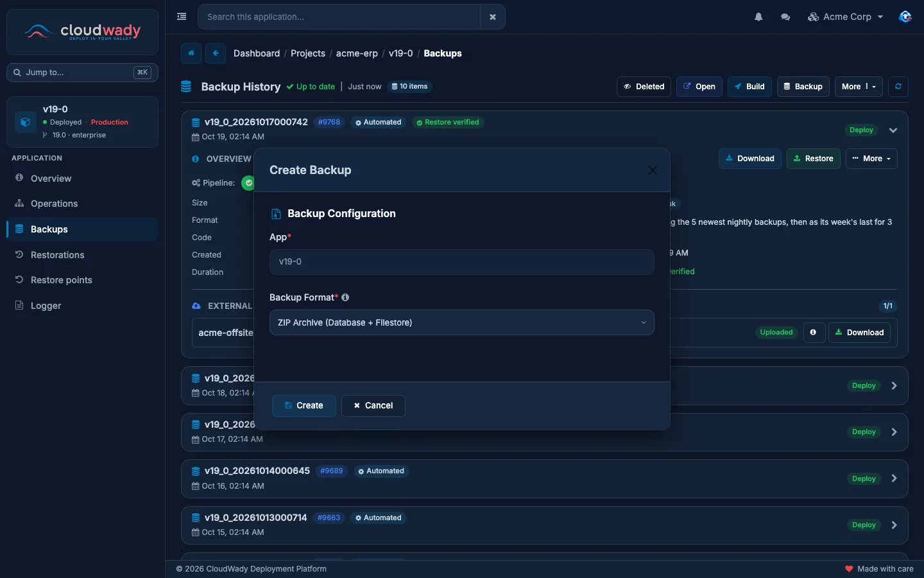Viewport: 924px width, 578px height.
Task: Expand the Oct 18 backup entry chevron
Action: [x=894, y=386]
